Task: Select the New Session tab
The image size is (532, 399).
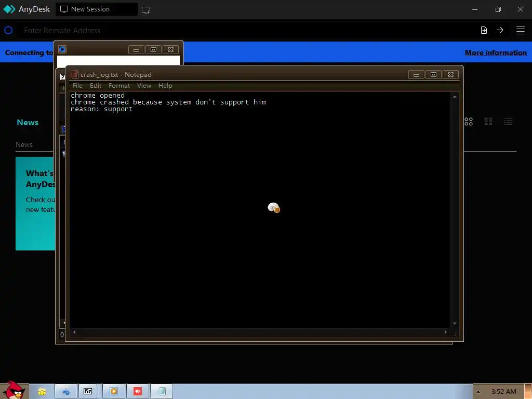Action: coord(96,9)
